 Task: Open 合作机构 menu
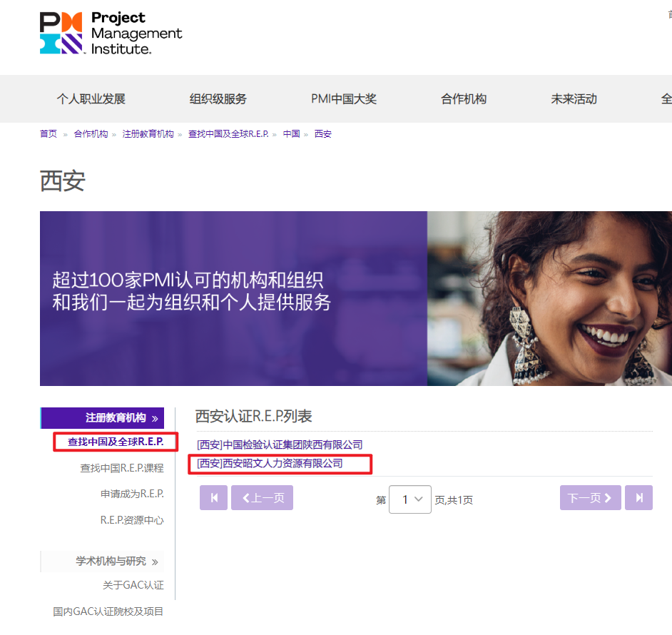tap(464, 99)
